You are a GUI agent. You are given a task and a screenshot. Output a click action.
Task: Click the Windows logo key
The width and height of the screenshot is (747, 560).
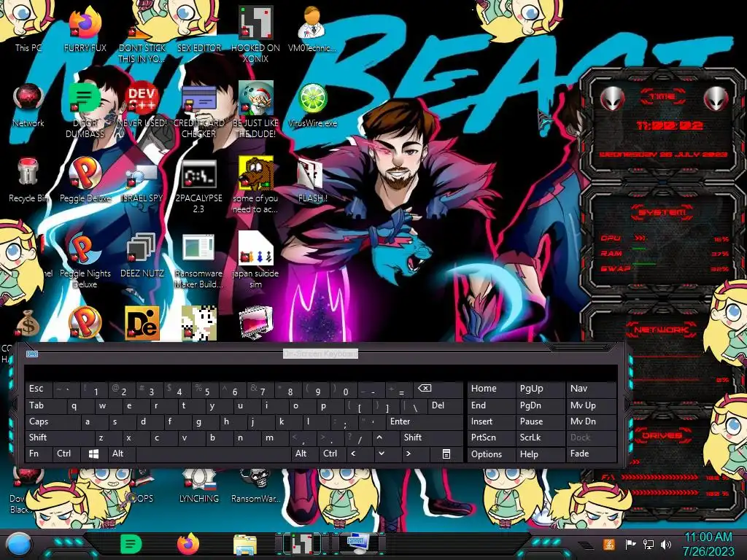(x=94, y=454)
